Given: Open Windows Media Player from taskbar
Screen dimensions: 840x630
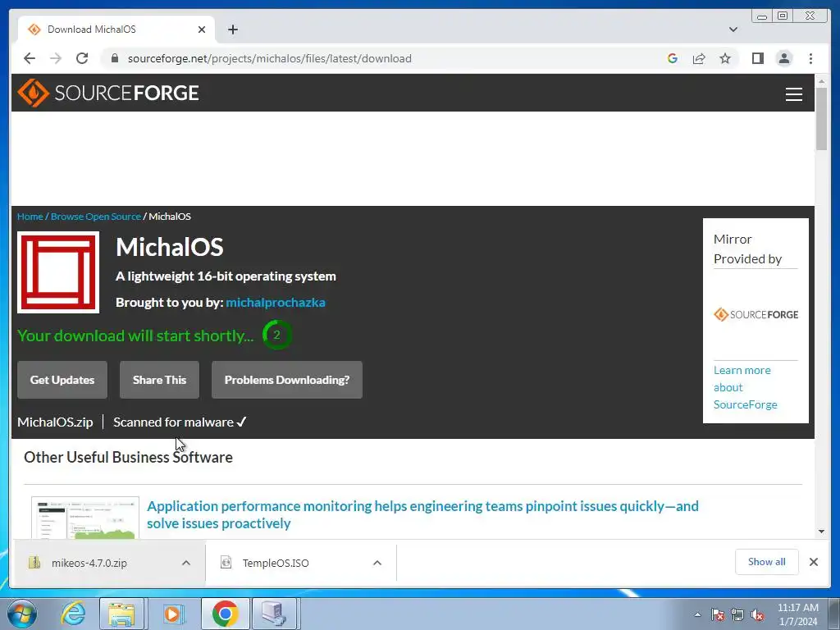Looking at the screenshot, I should 172,614.
